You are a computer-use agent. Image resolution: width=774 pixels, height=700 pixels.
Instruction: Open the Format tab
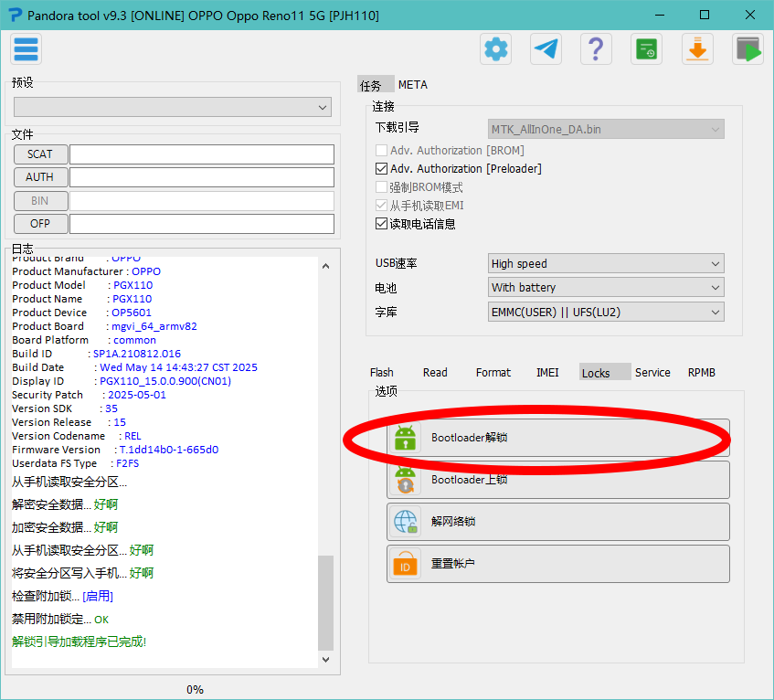[493, 372]
